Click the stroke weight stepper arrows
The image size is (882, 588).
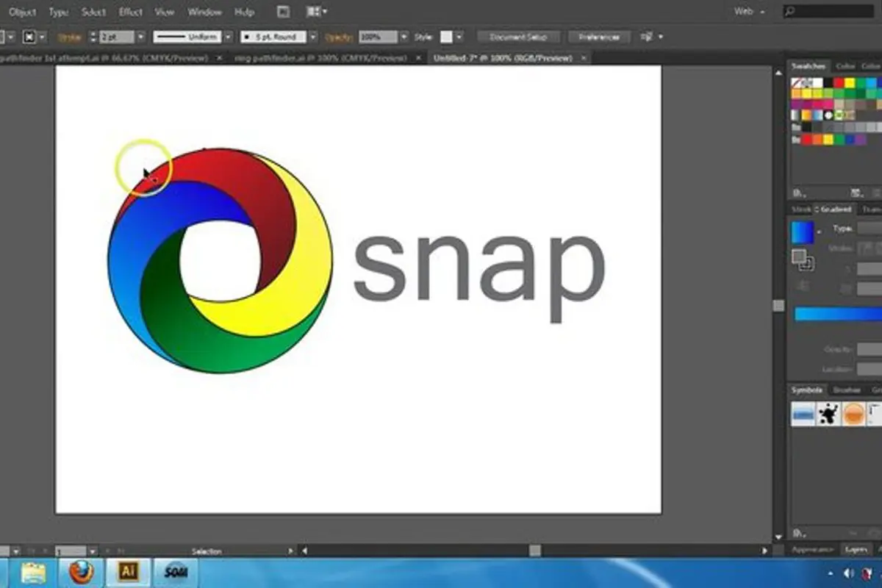tap(93, 37)
